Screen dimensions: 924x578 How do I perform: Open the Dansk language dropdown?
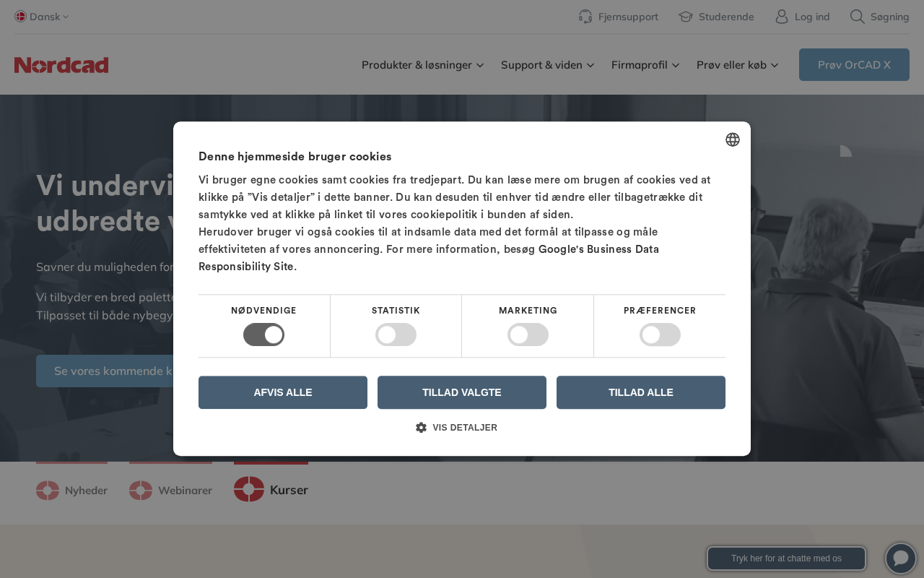coord(42,17)
